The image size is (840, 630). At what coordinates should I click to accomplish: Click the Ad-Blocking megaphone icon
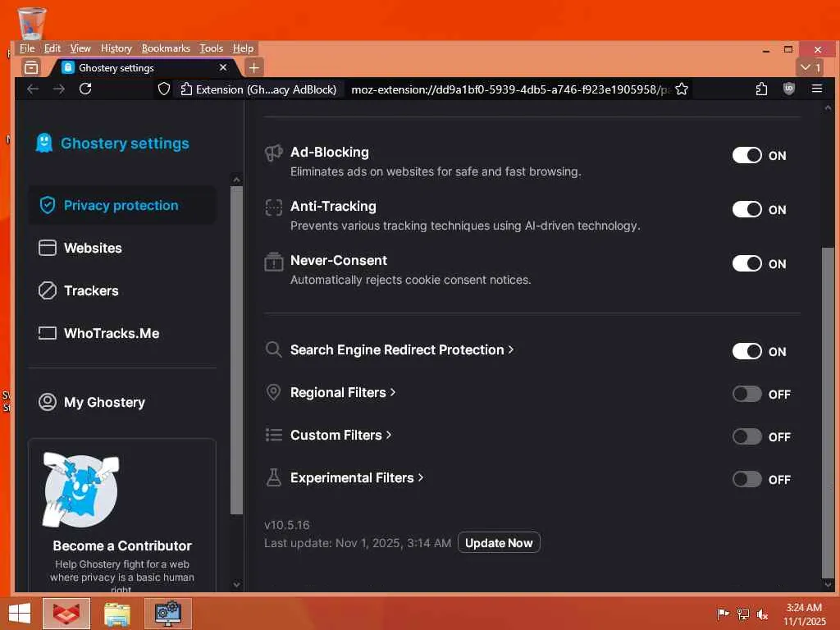[274, 153]
